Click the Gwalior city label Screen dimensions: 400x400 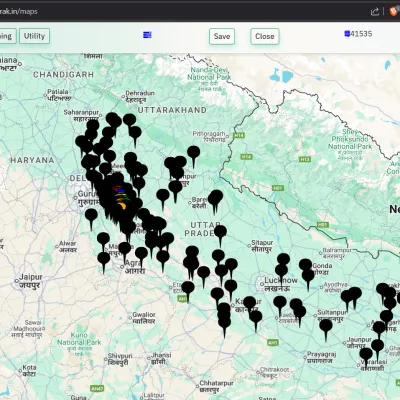point(144,318)
